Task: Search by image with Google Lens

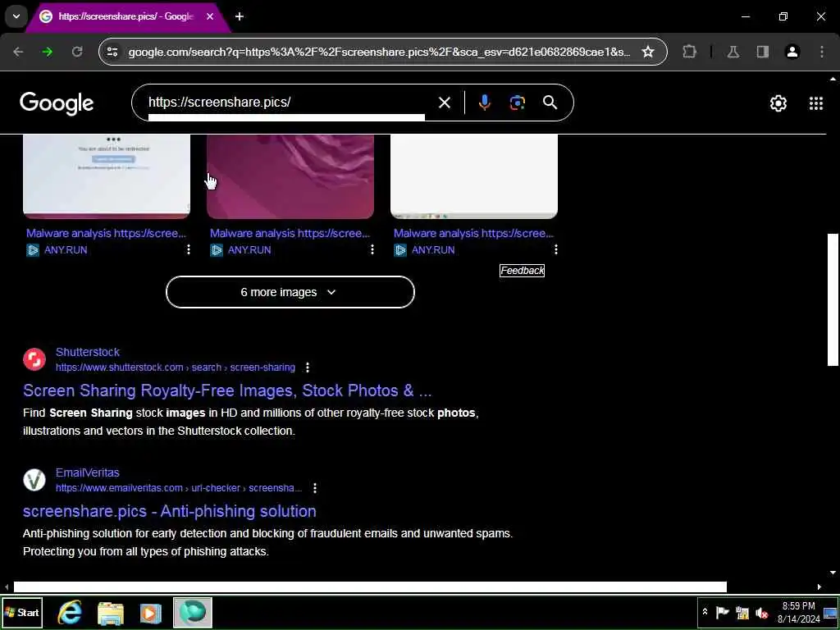Action: click(517, 103)
